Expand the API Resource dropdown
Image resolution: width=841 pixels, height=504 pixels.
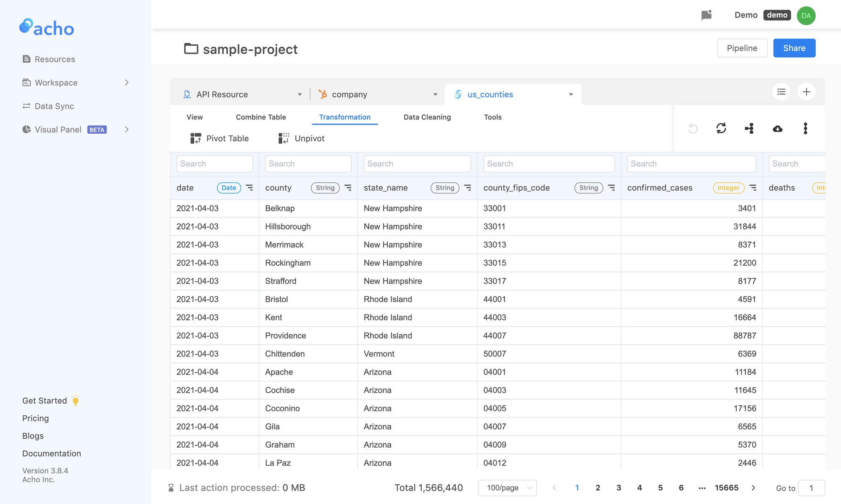point(300,94)
